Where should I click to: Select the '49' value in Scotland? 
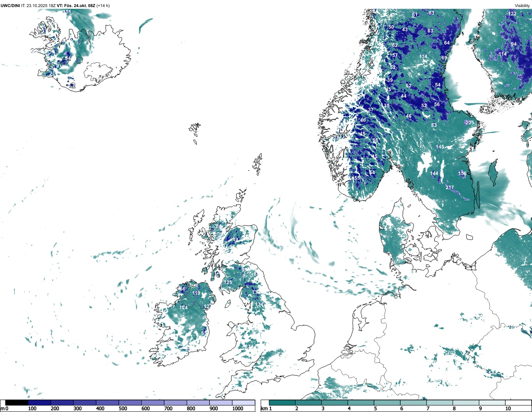[x=235, y=239]
